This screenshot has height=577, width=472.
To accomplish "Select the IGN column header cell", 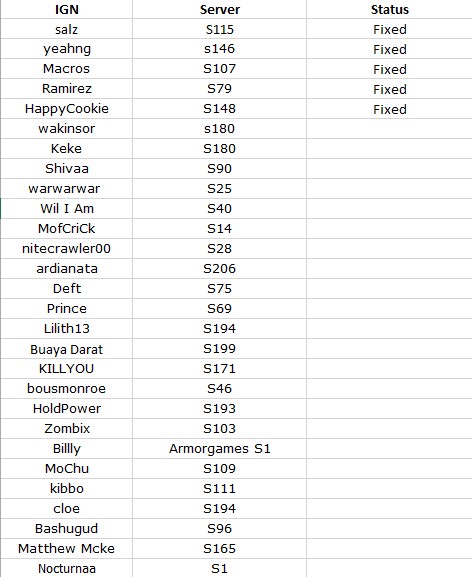I will [67, 9].
